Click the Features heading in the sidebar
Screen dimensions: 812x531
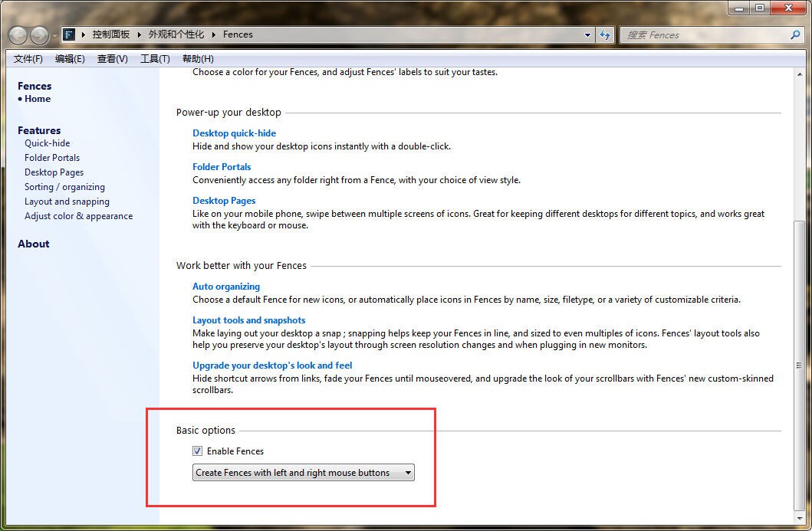pos(39,130)
